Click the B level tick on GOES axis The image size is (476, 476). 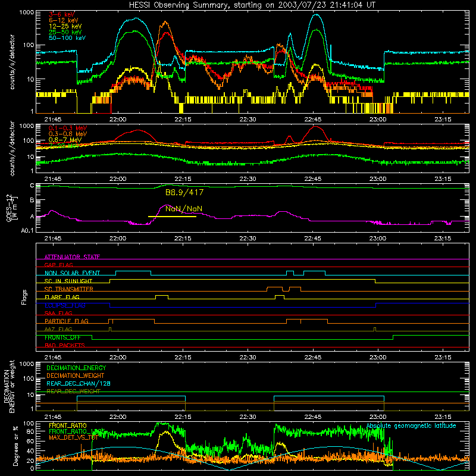coord(32,200)
